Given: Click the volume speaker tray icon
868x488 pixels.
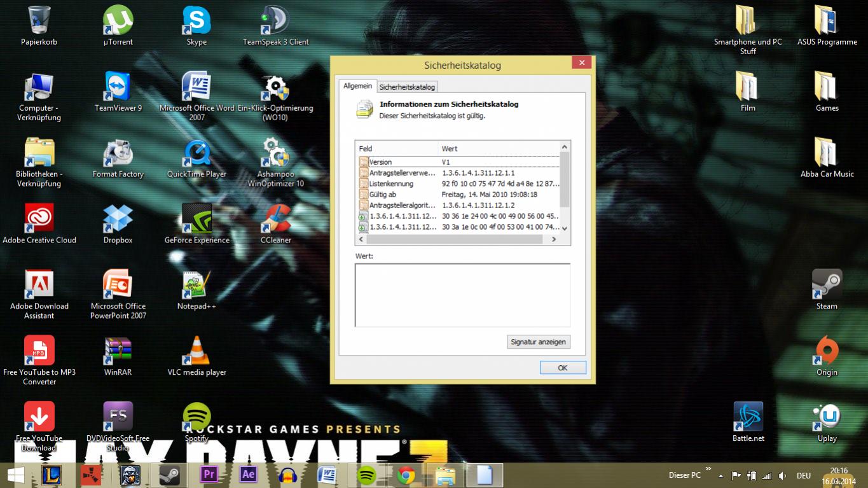Looking at the screenshot, I should (783, 476).
